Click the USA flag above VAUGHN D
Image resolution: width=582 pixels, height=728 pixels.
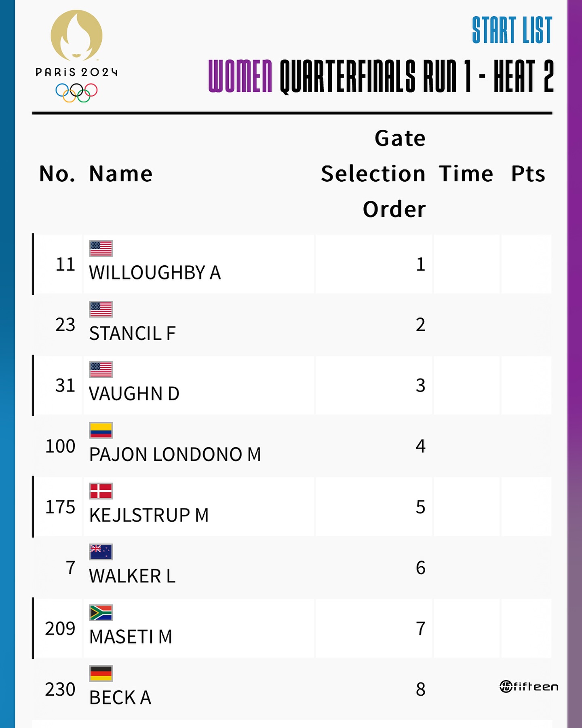(x=101, y=370)
